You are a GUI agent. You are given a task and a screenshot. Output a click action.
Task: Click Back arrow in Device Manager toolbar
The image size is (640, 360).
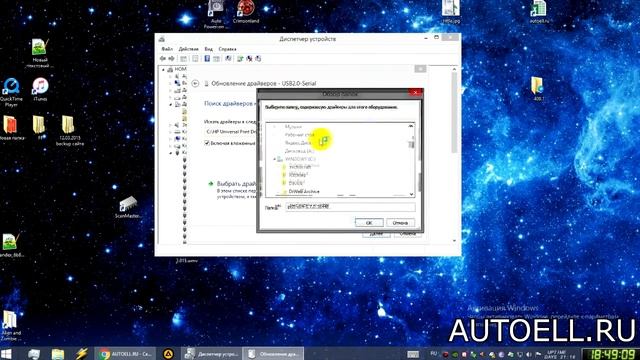pyautogui.click(x=163, y=59)
